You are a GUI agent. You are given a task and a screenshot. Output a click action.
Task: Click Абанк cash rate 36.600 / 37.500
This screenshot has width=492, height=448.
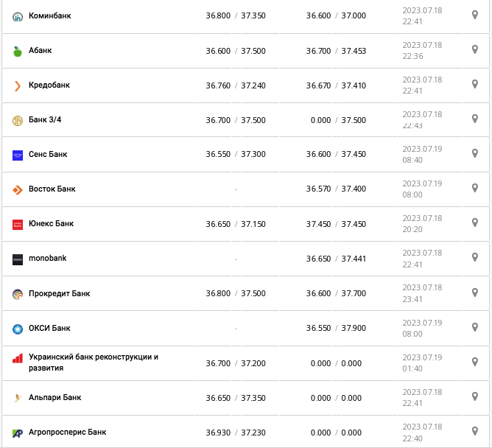(x=236, y=51)
